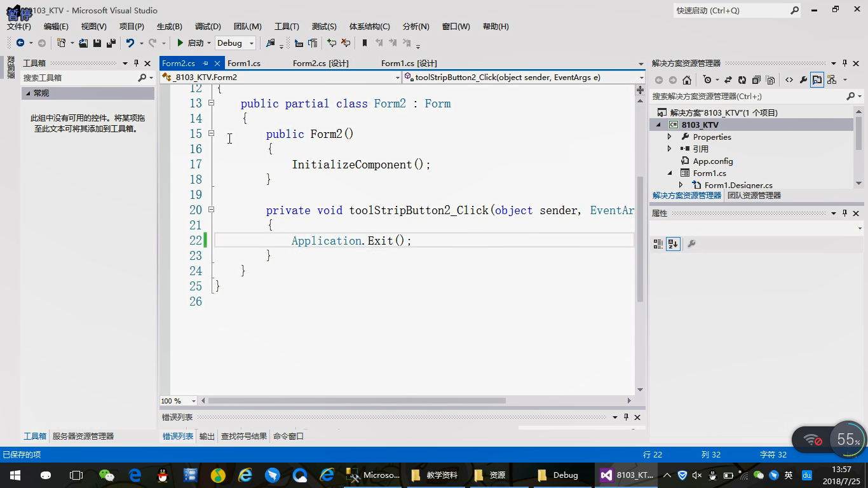Click the New Project toolbar icon
The height and width of the screenshot is (488, 868).
[62, 43]
